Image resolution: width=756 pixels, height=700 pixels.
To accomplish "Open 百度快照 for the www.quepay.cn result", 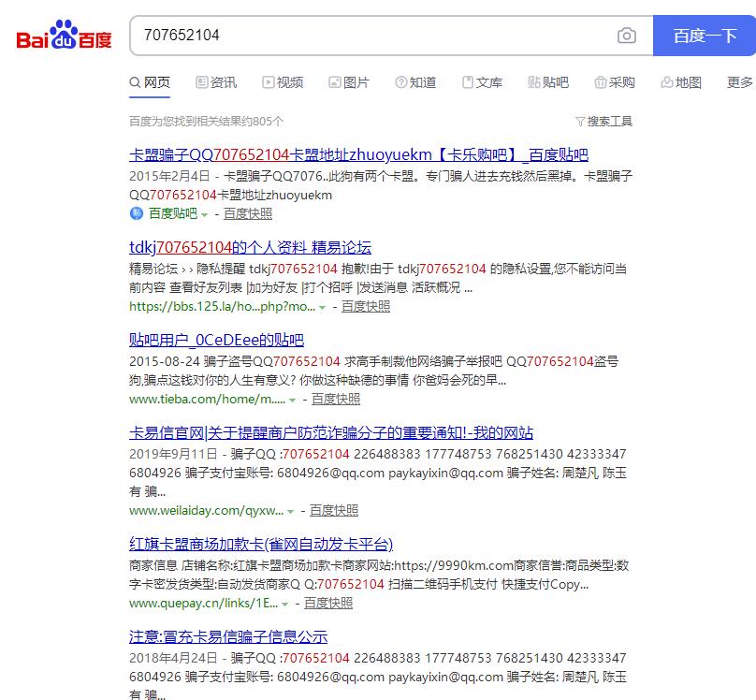I will [x=327, y=603].
